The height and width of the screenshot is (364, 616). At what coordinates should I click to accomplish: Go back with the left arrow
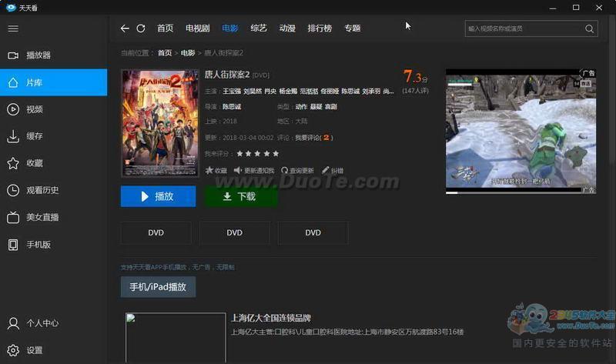pos(125,28)
